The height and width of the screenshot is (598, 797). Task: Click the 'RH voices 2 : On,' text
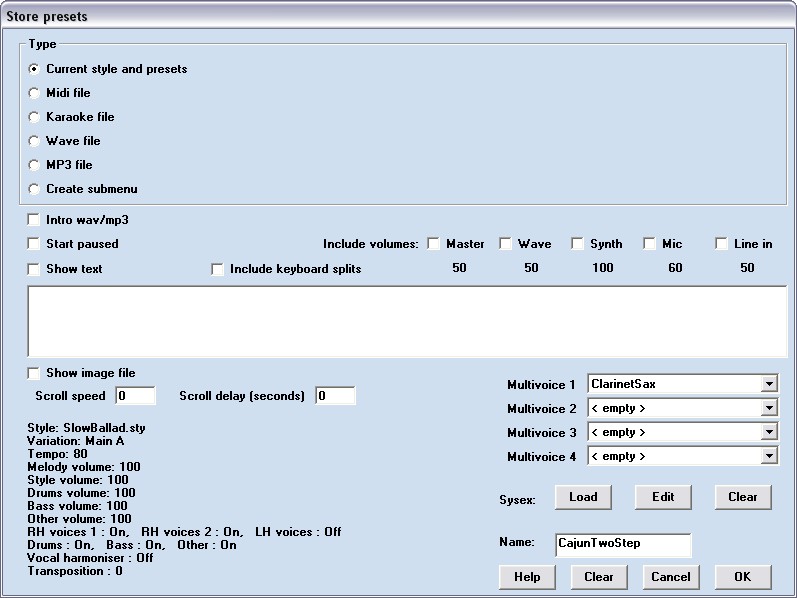click(x=192, y=532)
